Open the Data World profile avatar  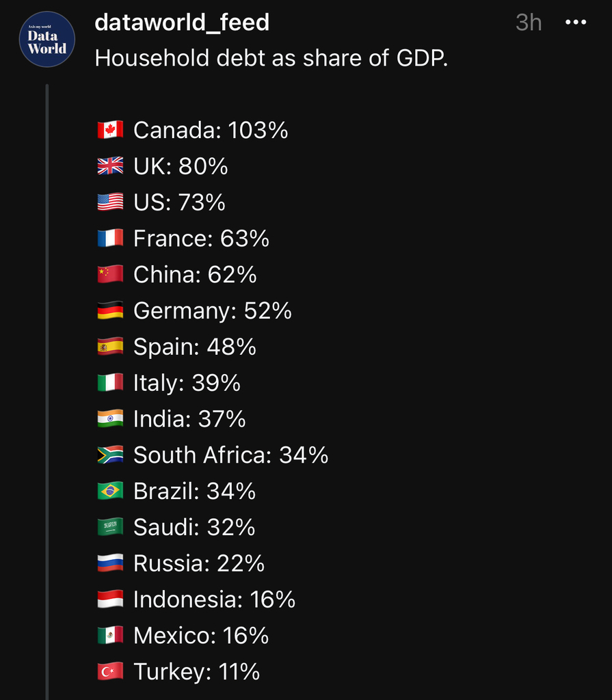point(46,39)
